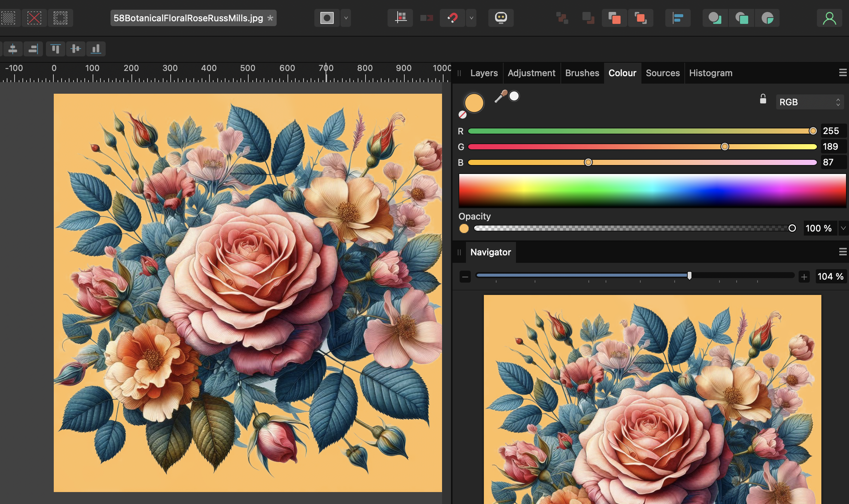The height and width of the screenshot is (504, 849).
Task: Click the Align Bottom icon
Action: click(x=96, y=49)
